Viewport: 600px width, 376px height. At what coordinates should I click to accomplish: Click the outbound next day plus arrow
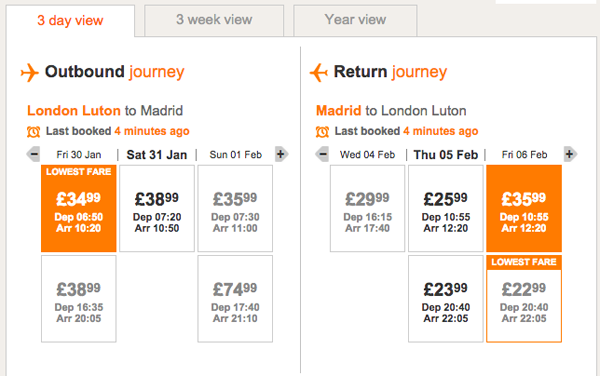[x=281, y=155]
